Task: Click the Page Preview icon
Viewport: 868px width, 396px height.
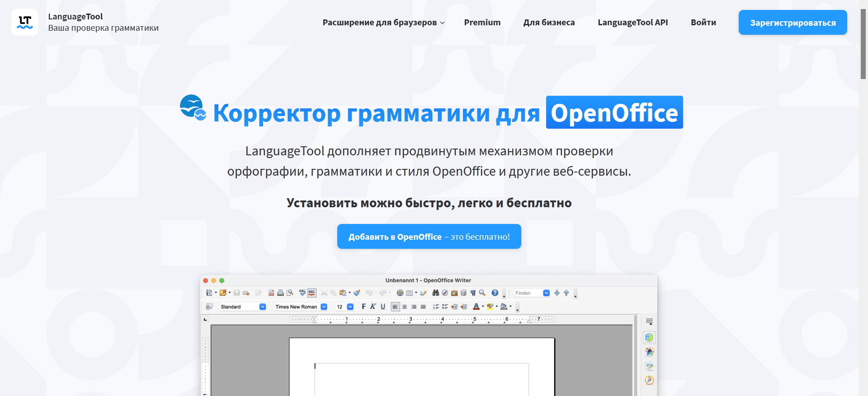Action: (290, 293)
